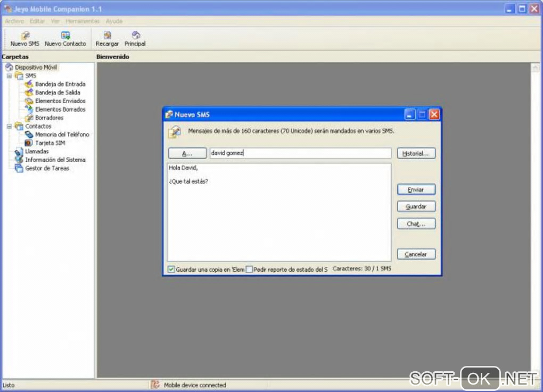Select the Bandeja de Entrada label
Viewport: 543px width, 392px height.
tap(60, 84)
